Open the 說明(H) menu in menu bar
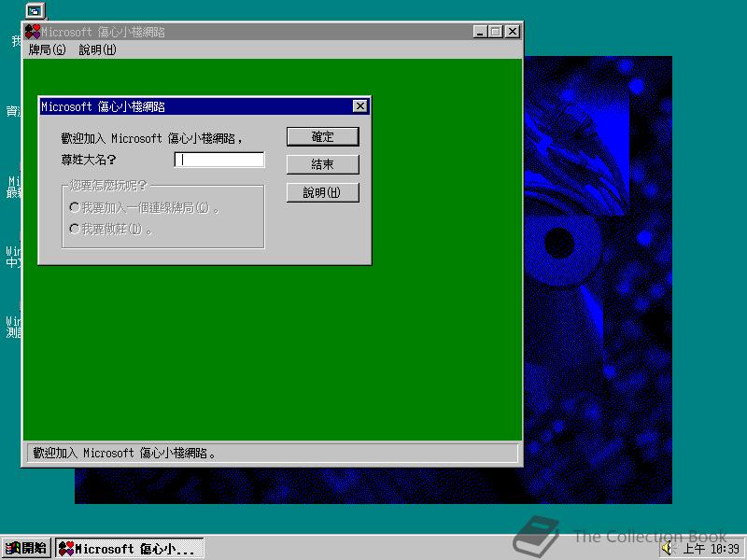 [x=97, y=49]
